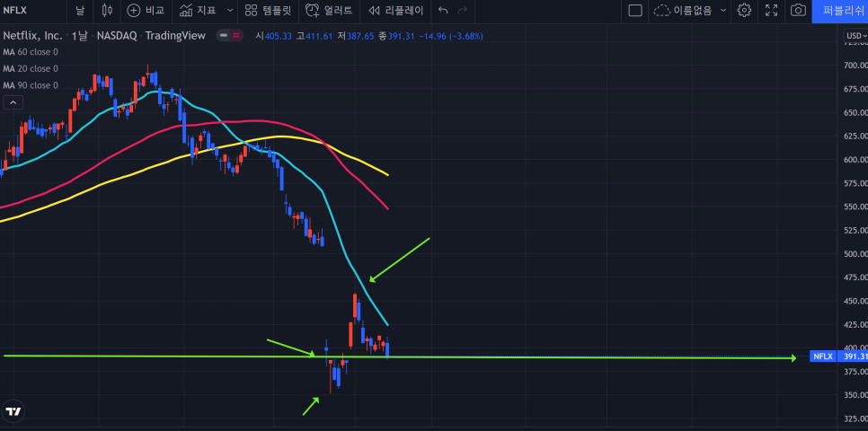Open the 템플릿 indicator templates menu
The image size is (868, 431).
pos(268,10)
